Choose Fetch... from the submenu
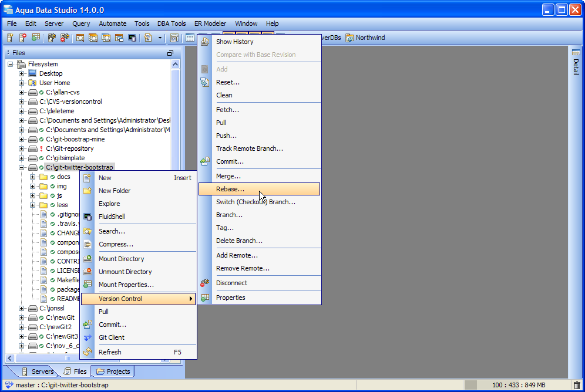The height and width of the screenshot is (392, 585). point(259,110)
